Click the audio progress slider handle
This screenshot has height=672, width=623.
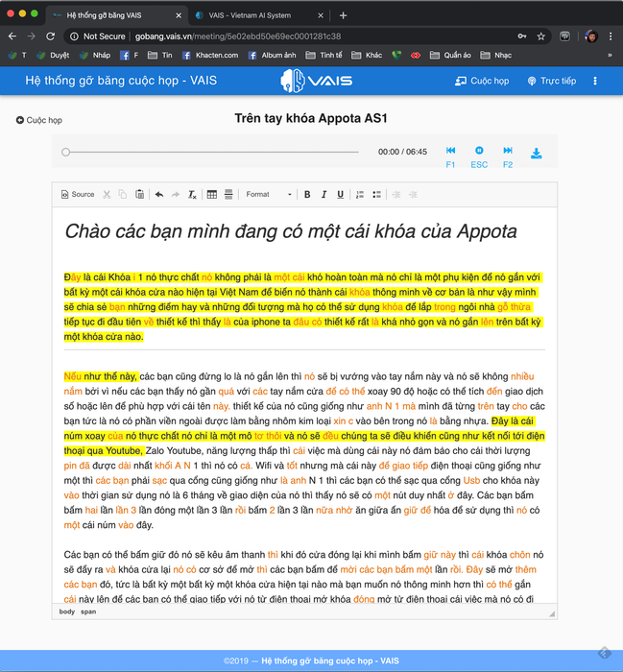tap(65, 152)
